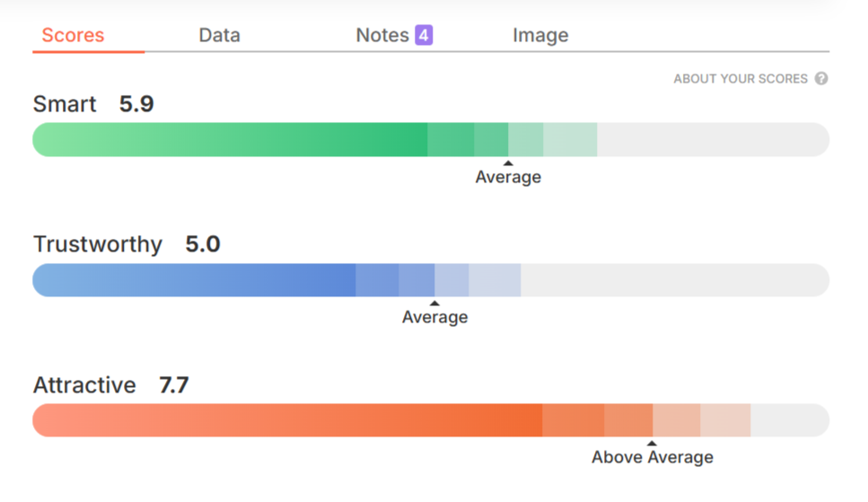Click the About Your Scores link
The height and width of the screenshot is (502, 868).
point(741,79)
